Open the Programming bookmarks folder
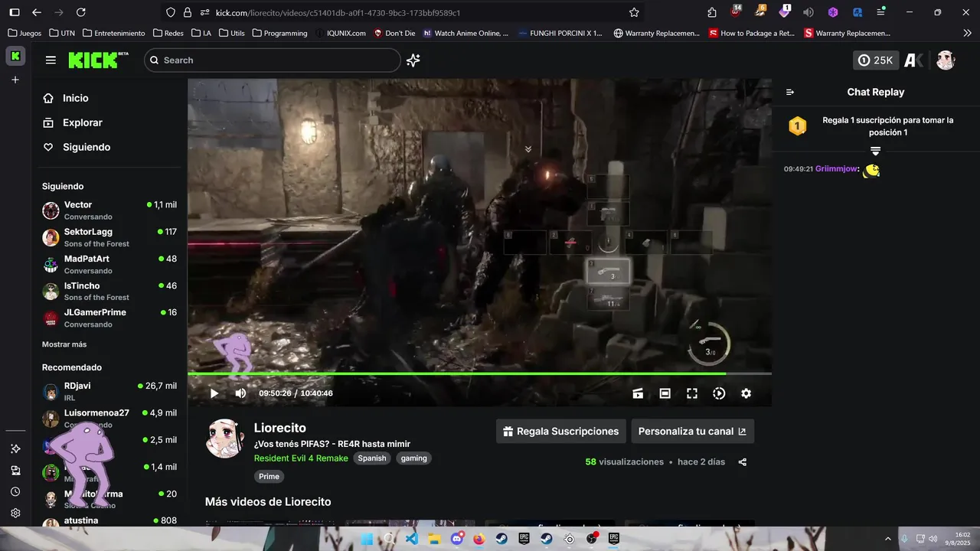980x551 pixels. [x=279, y=33]
